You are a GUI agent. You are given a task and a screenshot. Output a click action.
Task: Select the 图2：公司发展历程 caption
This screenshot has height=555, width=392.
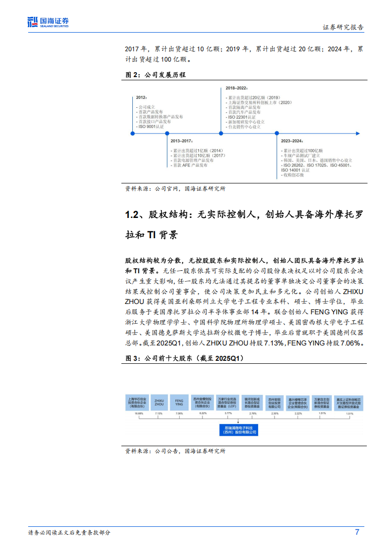coord(156,75)
